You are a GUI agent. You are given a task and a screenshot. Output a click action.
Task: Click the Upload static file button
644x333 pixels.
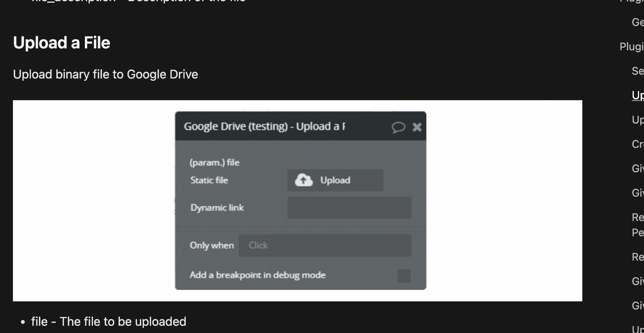pyautogui.click(x=335, y=180)
